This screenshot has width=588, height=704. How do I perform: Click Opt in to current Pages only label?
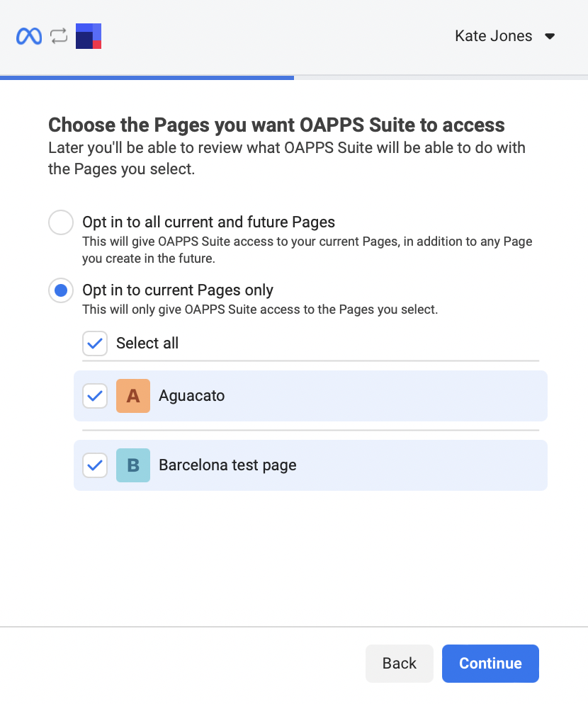pos(178,290)
